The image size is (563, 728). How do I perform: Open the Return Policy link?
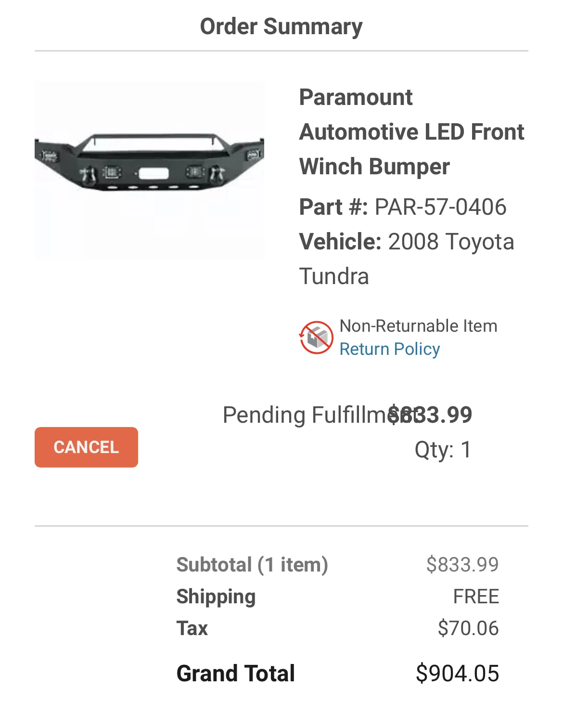click(389, 349)
